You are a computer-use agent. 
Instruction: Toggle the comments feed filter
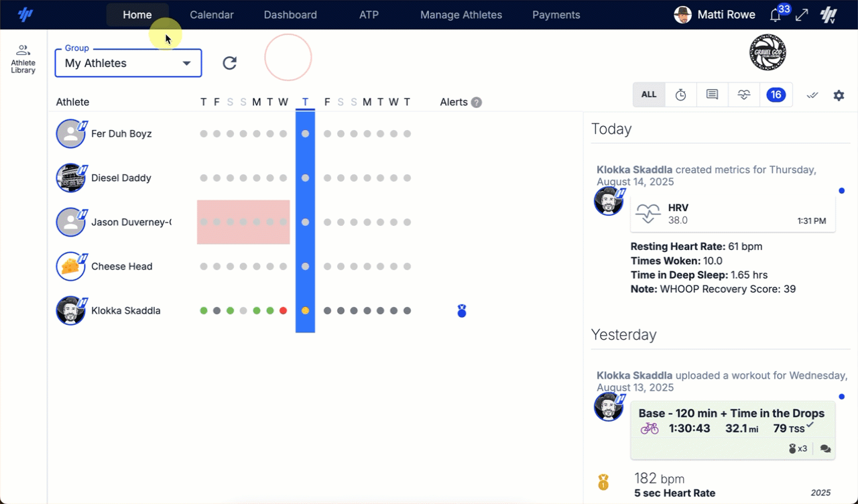point(712,95)
